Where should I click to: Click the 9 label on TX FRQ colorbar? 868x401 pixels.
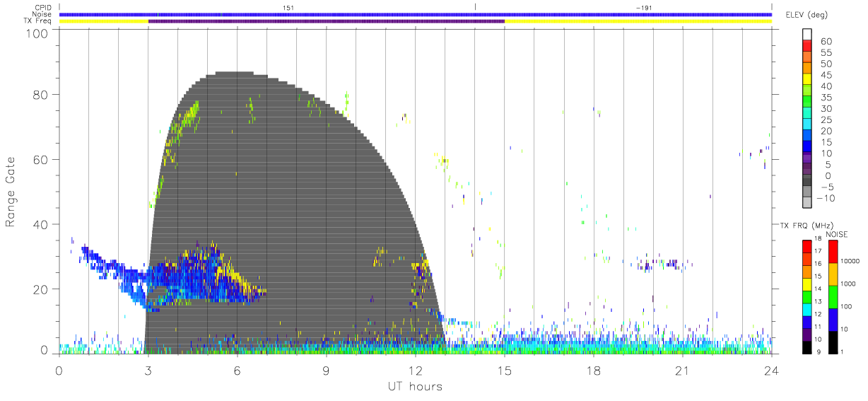pos(818,351)
